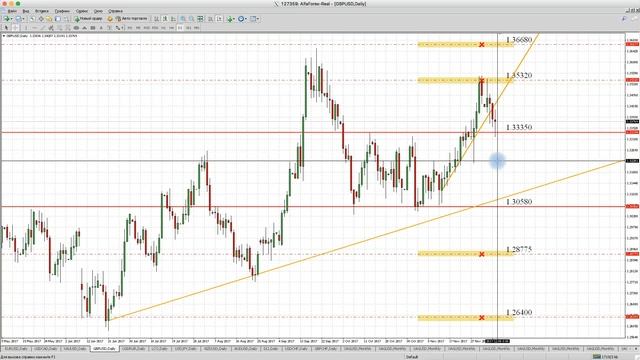Select the text label tool

pyautogui.click(x=109, y=28)
